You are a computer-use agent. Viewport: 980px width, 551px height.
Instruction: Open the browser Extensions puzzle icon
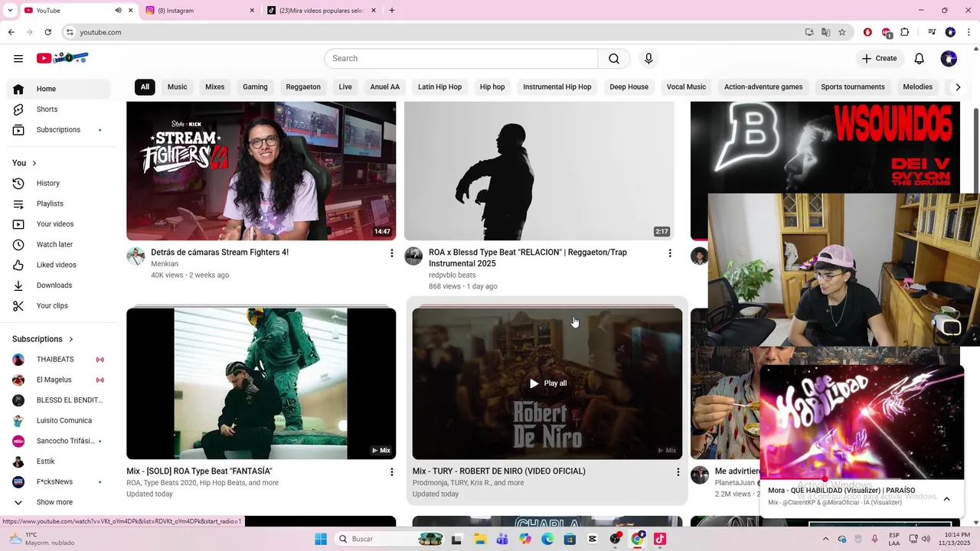(x=905, y=32)
